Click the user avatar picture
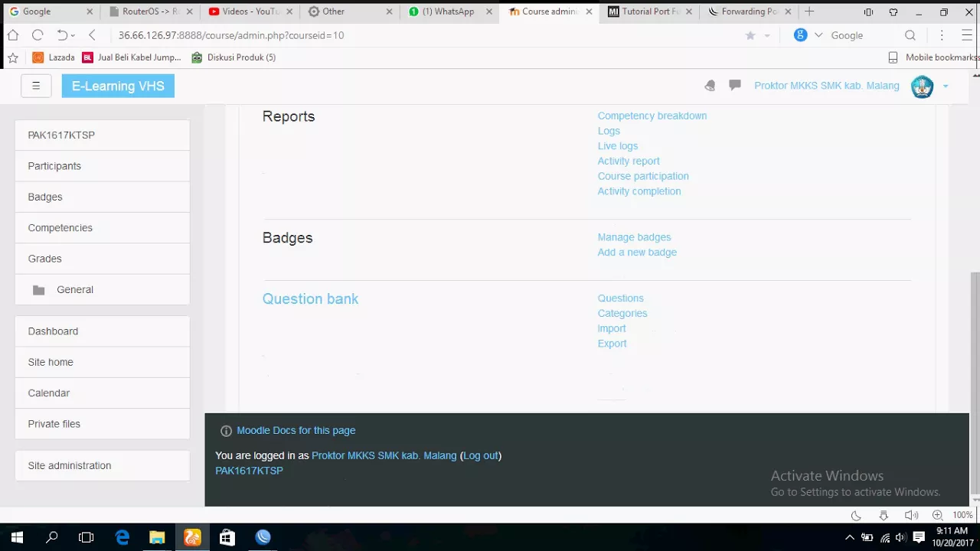This screenshot has width=980, height=551. (922, 86)
